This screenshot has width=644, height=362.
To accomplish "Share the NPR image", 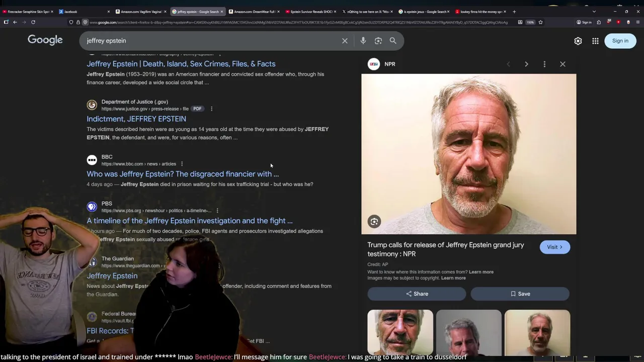I will [x=417, y=294].
